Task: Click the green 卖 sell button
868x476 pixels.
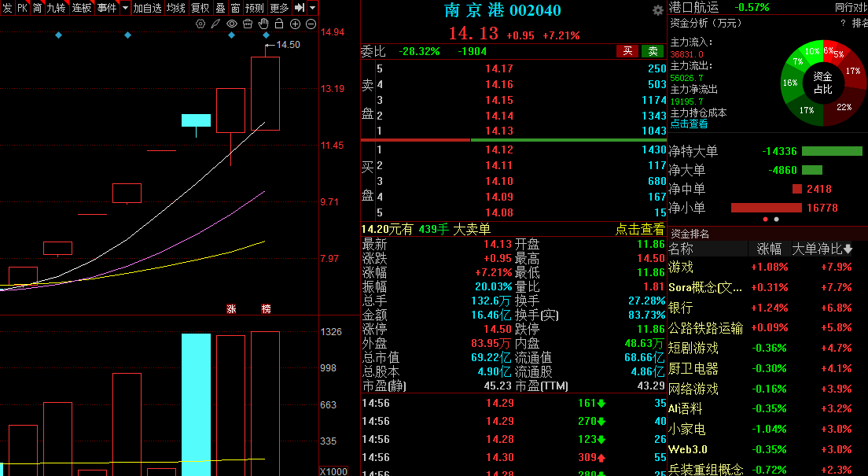Action: click(x=653, y=51)
